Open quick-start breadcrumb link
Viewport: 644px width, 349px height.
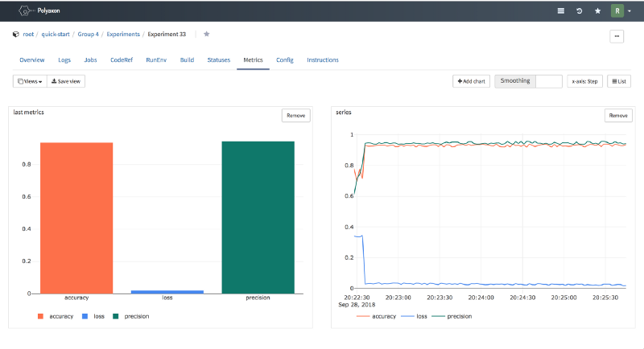(56, 35)
